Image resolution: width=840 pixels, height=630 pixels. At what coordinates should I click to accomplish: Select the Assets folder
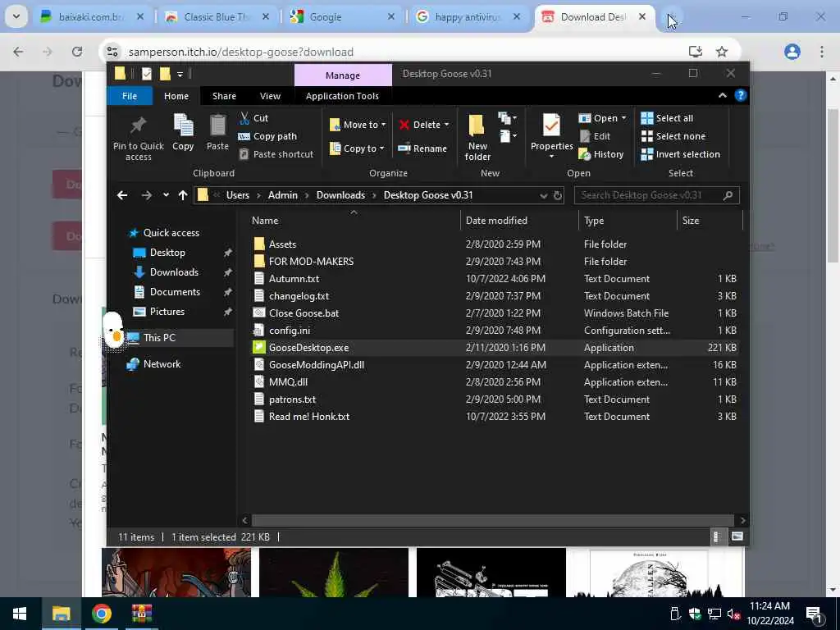point(282,244)
